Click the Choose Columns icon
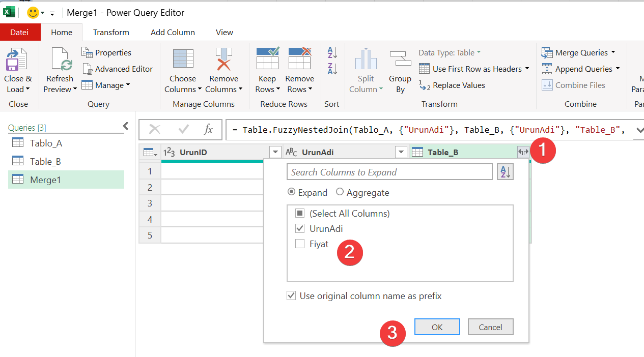Viewport: 644px width, 357px height. coord(183,59)
